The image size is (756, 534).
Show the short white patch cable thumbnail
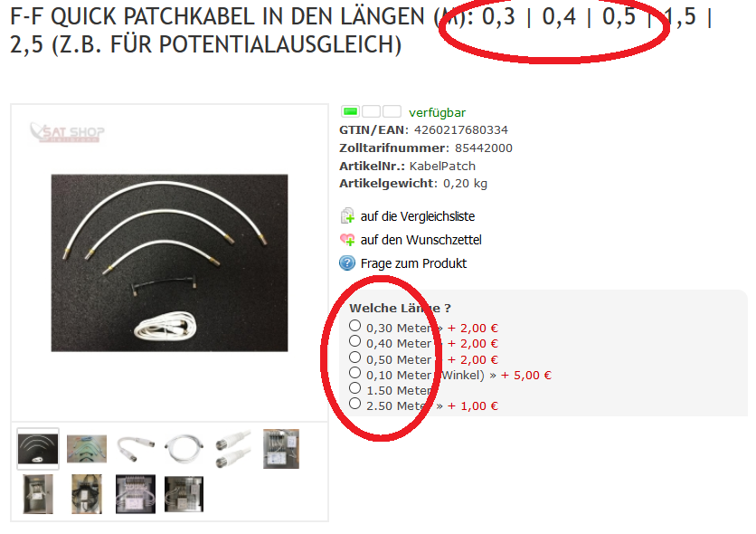136,449
